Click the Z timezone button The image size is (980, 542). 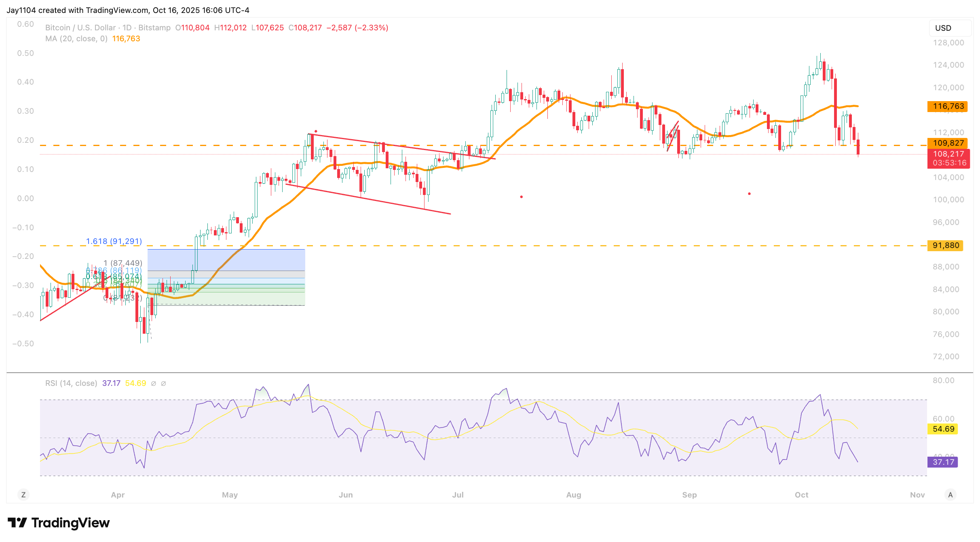tap(23, 495)
